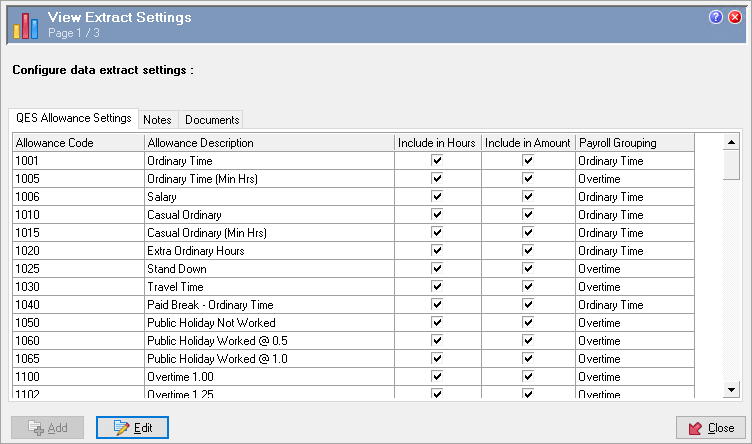The image size is (752, 444).
Task: Click the blue help question mark icon
Action: click(x=716, y=17)
